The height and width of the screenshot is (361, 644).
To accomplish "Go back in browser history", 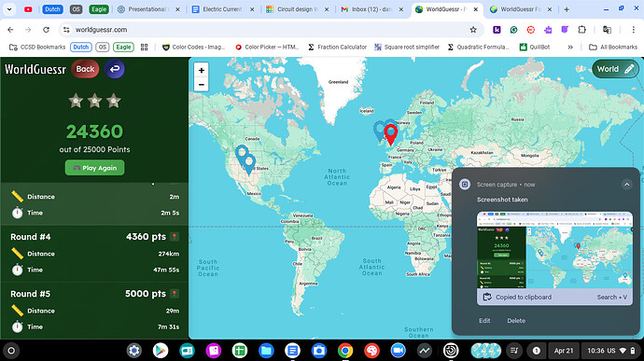I will (x=10, y=30).
